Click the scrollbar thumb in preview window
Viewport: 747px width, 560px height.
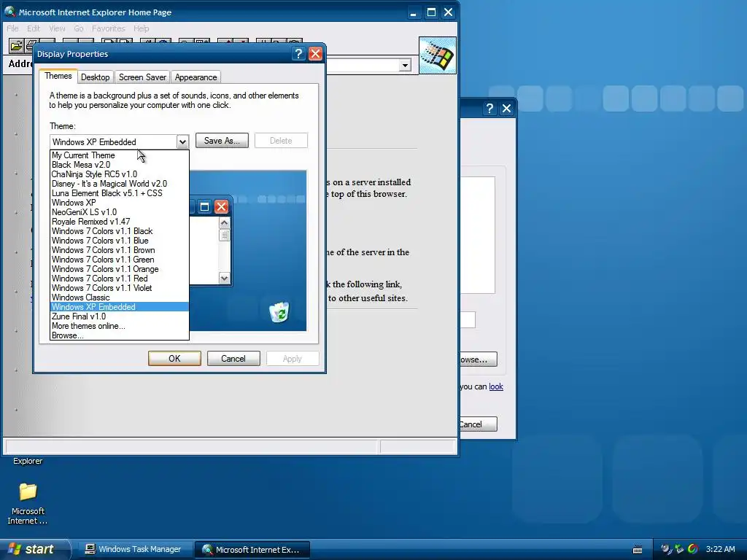225,236
